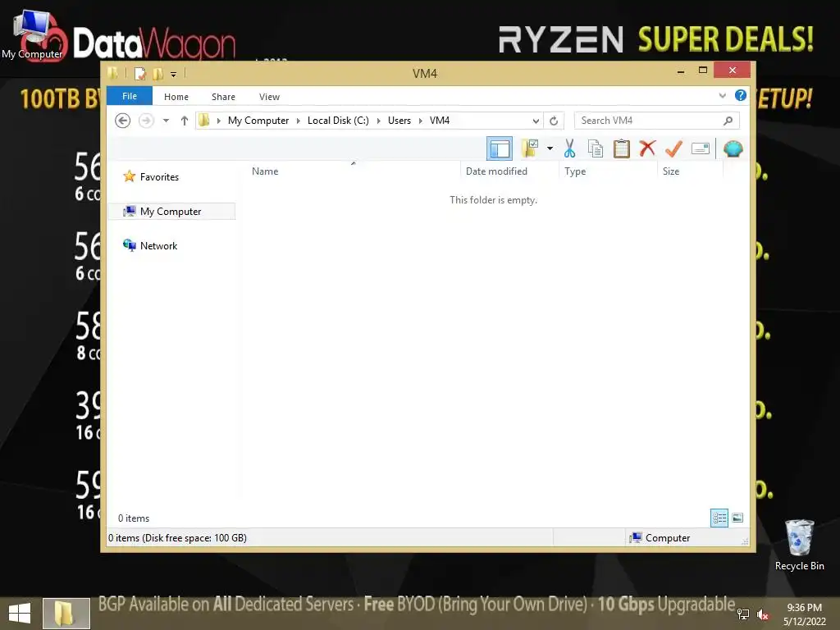Select the My Computer desktop icon
This screenshot has width=840, height=630.
pos(32,35)
